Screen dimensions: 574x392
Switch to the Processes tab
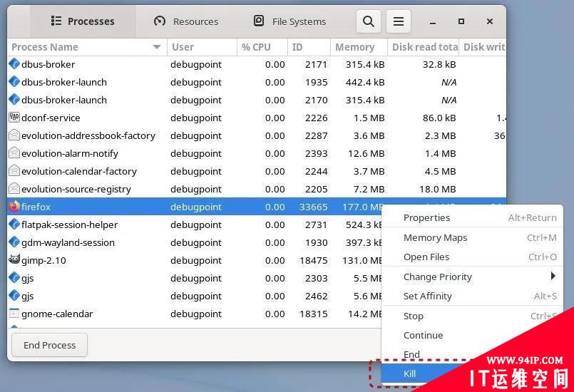click(83, 21)
